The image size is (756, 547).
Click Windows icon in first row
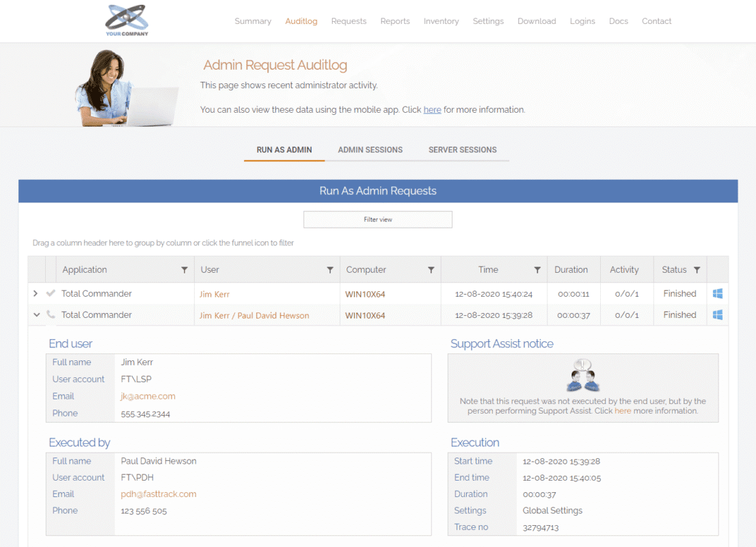tap(718, 293)
